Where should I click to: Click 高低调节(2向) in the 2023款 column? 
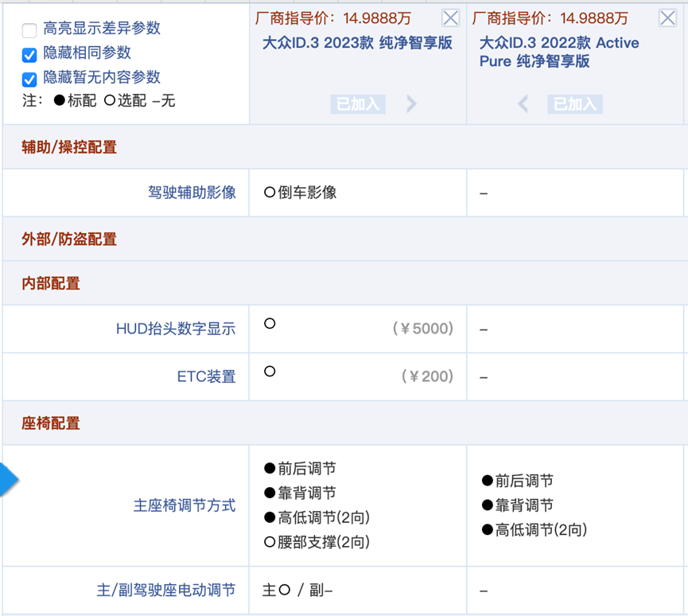point(317,517)
